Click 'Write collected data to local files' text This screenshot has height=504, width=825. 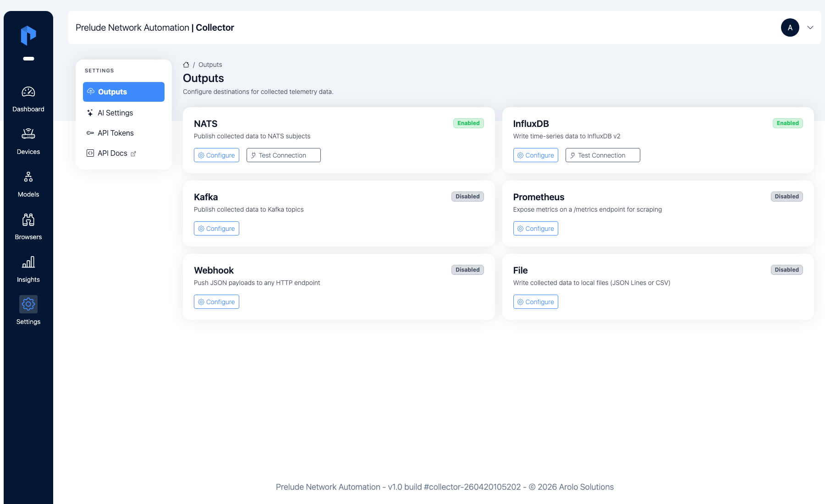(592, 283)
